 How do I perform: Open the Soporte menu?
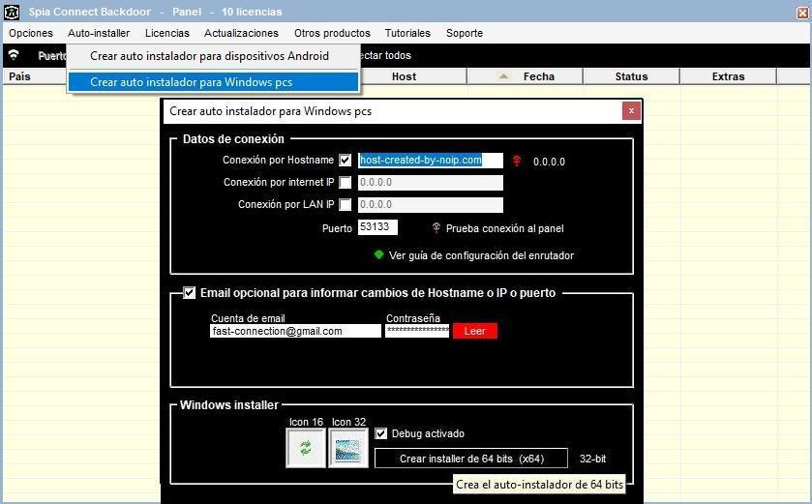pos(465,33)
